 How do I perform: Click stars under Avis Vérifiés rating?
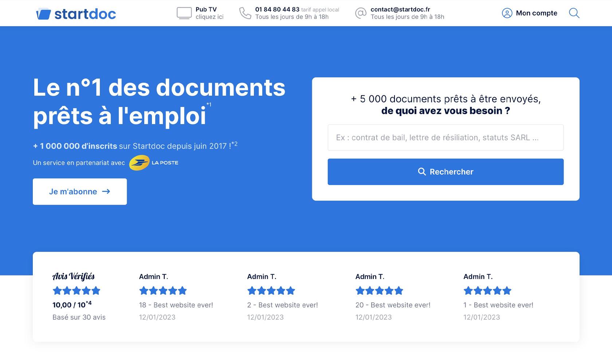pyautogui.click(x=76, y=290)
